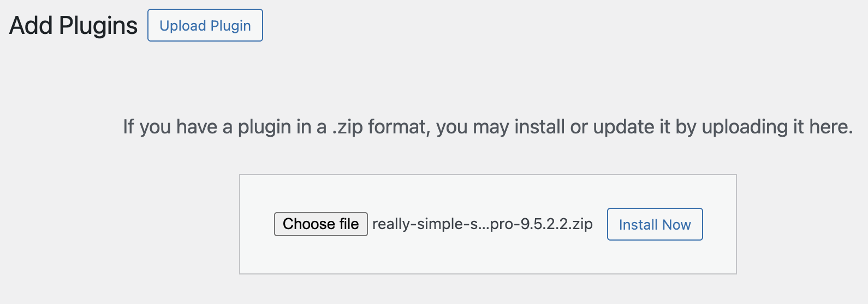868x304 pixels.
Task: Click the Upload Plugin button
Action: [205, 25]
